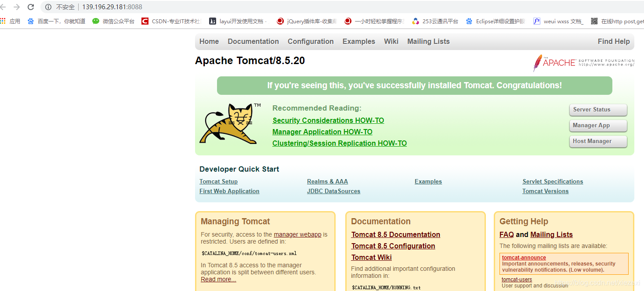This screenshot has width=644, height=291.
Task: Open the Examples nav item
Action: pyautogui.click(x=359, y=41)
